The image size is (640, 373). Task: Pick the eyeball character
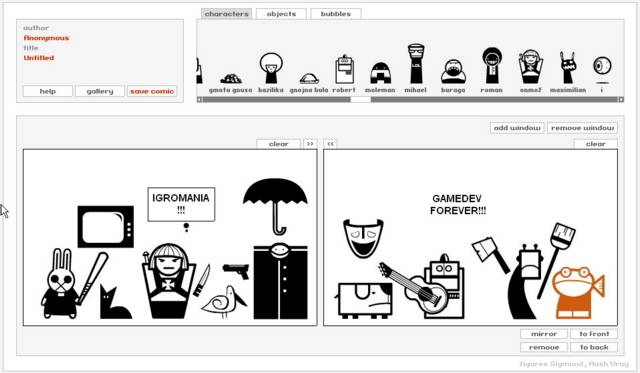click(602, 66)
